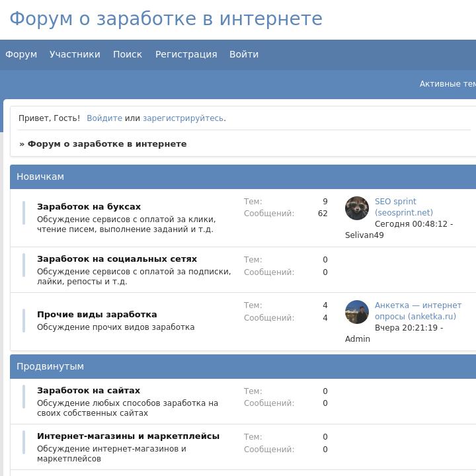The width and height of the screenshot is (476, 476).
Task: Open the Поиск menu item
Action: click(x=128, y=54)
